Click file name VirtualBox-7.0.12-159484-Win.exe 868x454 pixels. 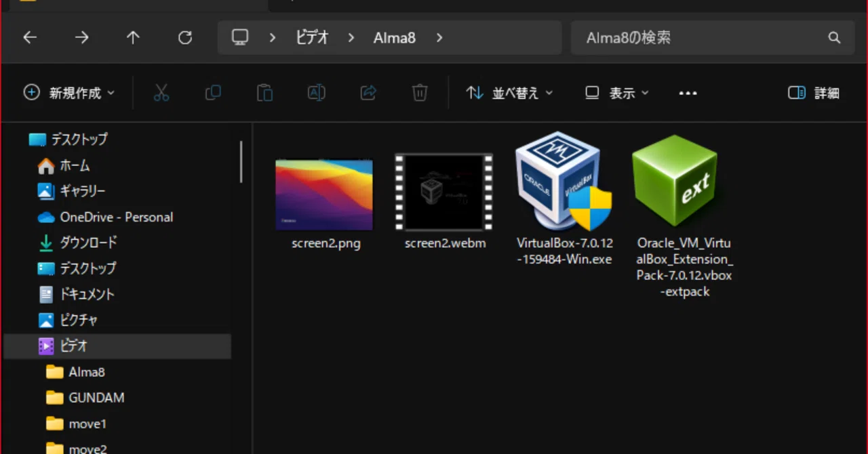(564, 251)
